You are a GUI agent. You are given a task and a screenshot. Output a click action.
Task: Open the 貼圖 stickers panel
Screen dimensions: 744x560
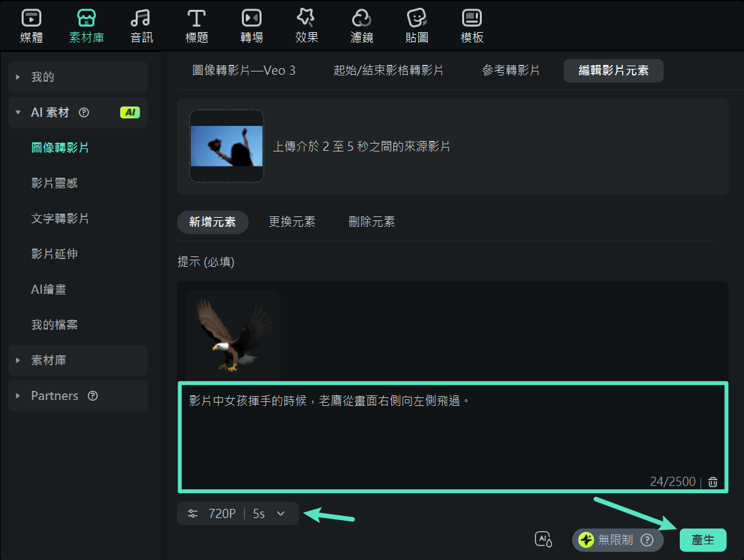click(x=416, y=25)
